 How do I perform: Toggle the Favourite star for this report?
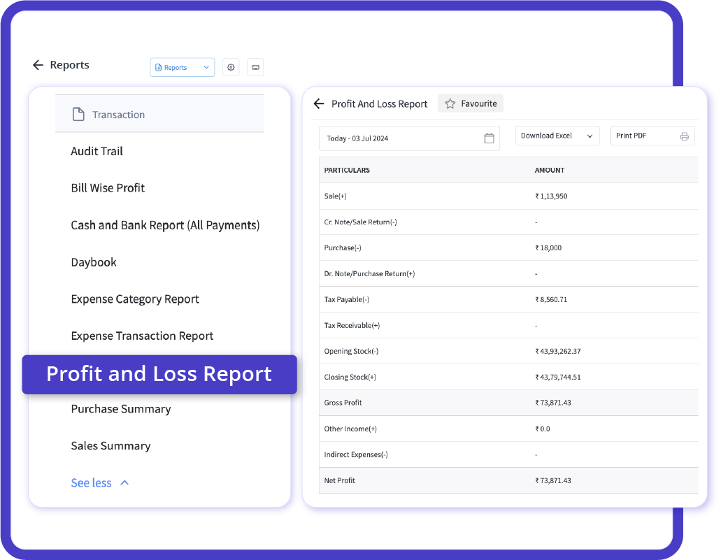[470, 103]
